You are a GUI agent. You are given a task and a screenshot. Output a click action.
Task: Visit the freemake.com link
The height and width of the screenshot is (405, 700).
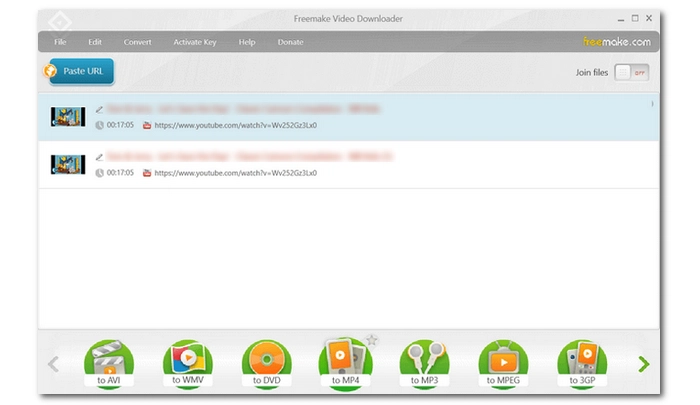point(617,42)
